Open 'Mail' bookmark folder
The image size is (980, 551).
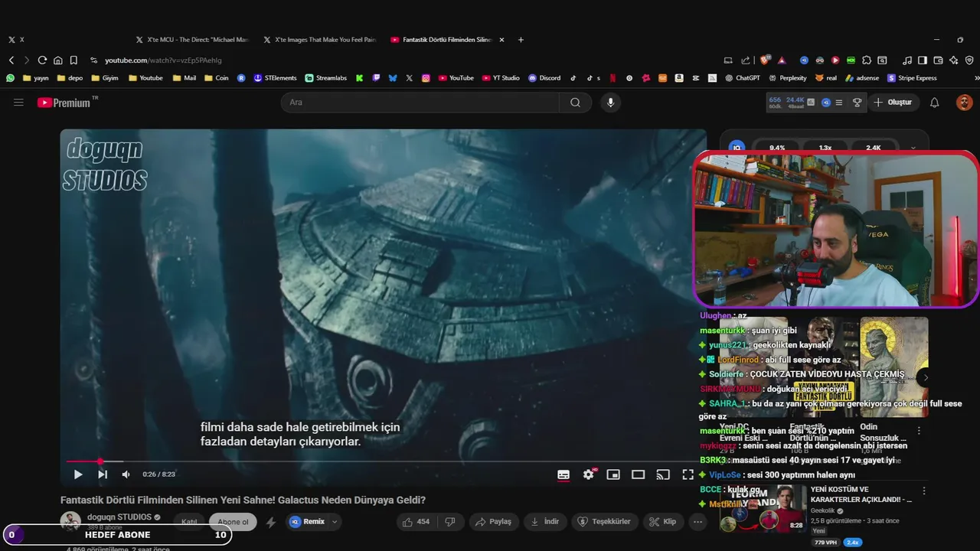(x=185, y=78)
